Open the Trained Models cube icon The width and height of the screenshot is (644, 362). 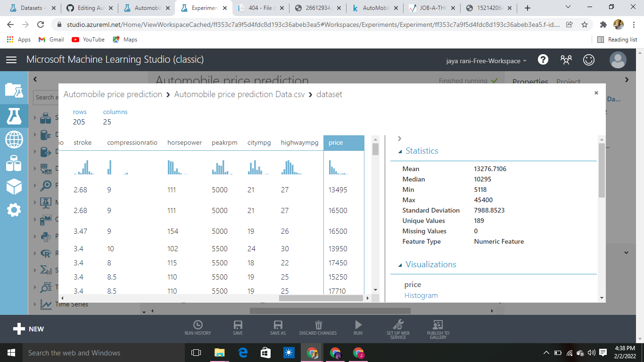click(x=14, y=187)
